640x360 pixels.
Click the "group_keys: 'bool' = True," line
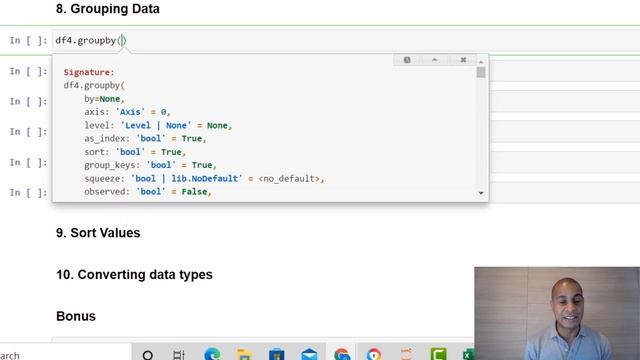point(150,165)
